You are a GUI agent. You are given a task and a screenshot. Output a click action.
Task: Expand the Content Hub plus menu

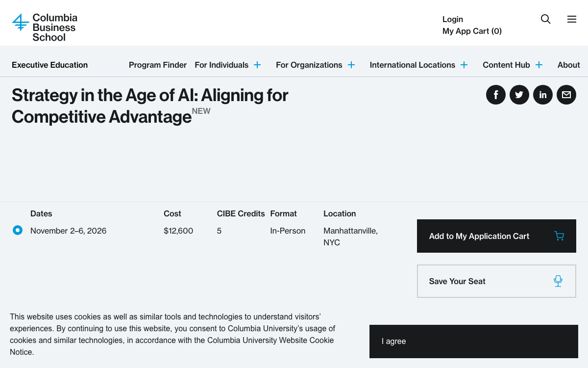(539, 65)
